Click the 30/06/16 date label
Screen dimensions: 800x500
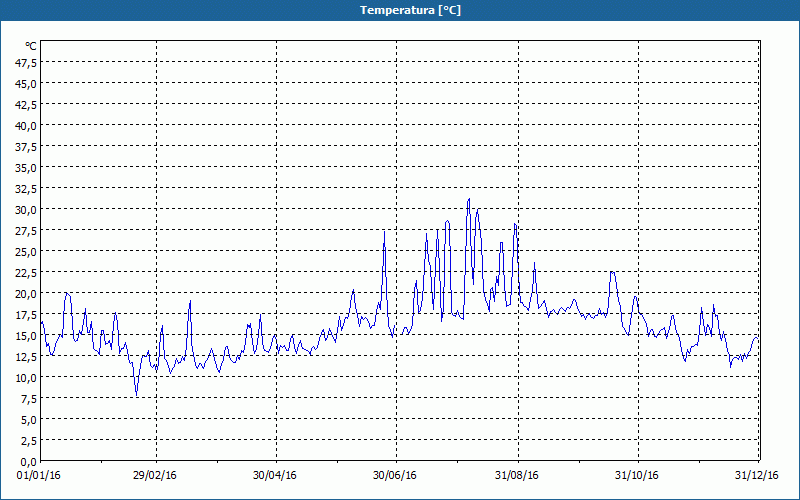click(x=394, y=476)
